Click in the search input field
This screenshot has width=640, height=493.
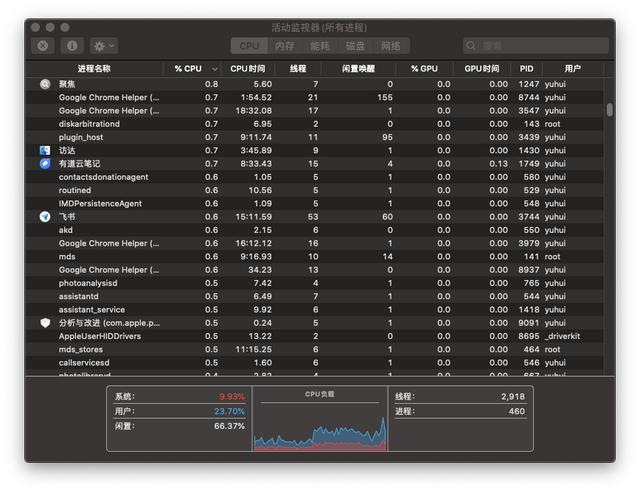(x=540, y=46)
